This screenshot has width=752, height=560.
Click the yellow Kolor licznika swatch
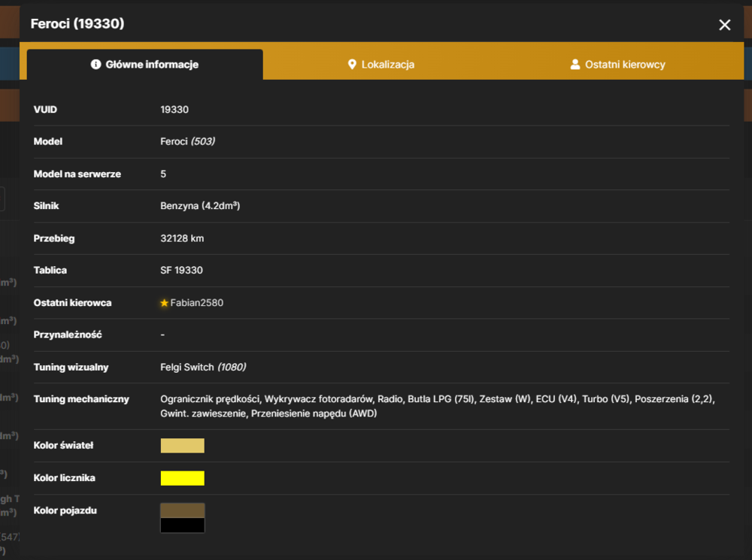coord(182,478)
